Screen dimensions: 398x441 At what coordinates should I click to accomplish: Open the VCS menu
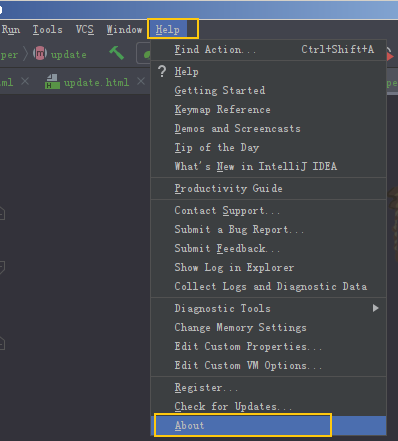85,30
